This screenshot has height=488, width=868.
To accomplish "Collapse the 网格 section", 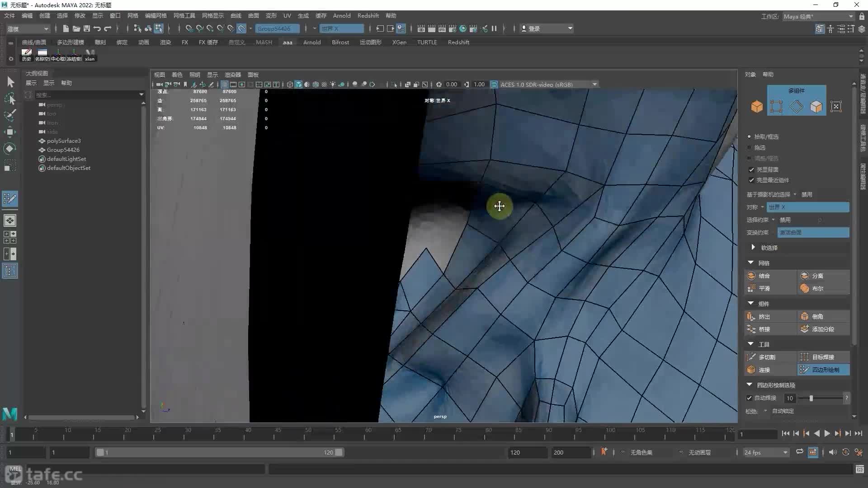I will coord(751,263).
